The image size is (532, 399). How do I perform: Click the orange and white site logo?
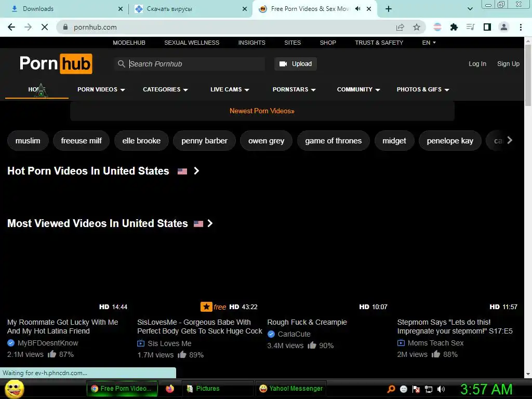coord(56,64)
